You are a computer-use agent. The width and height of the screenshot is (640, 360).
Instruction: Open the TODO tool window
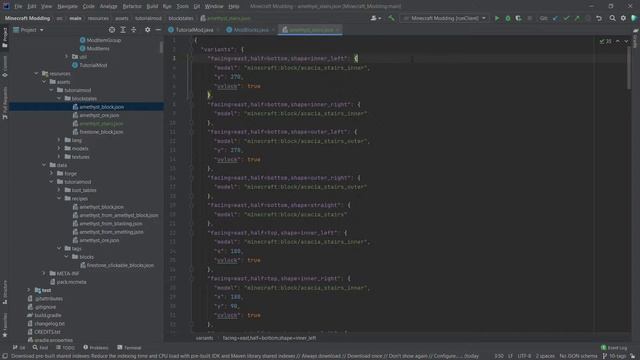[x=65, y=348]
